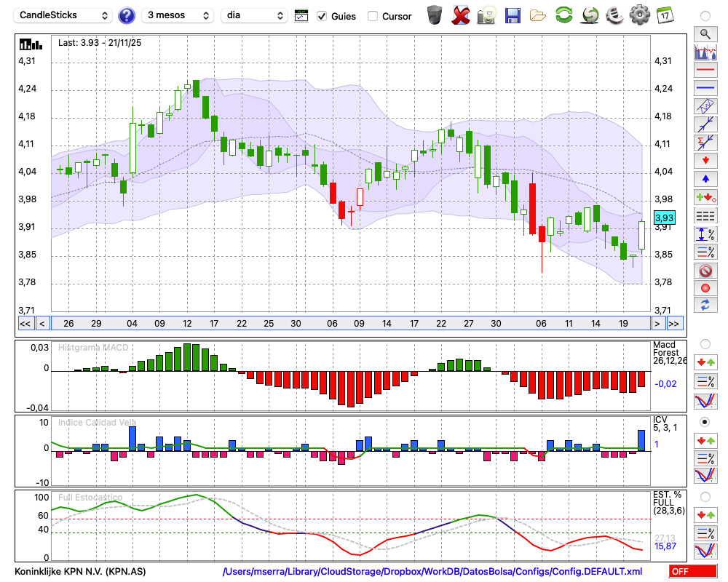Select the blue horizontal line tool
This screenshot has width=728, height=582.
click(x=705, y=88)
